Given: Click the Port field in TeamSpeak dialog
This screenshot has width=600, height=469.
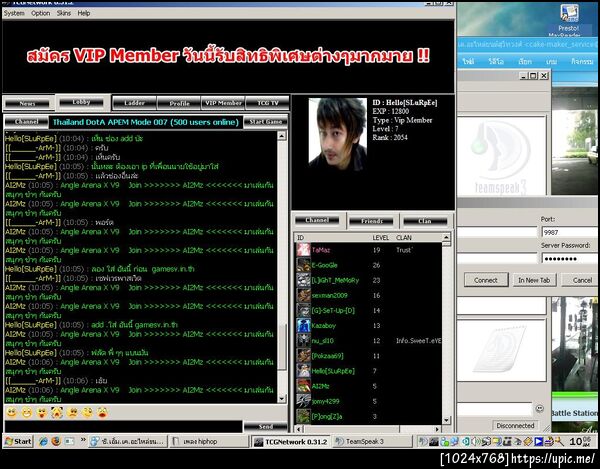Looking at the screenshot, I should [x=570, y=232].
